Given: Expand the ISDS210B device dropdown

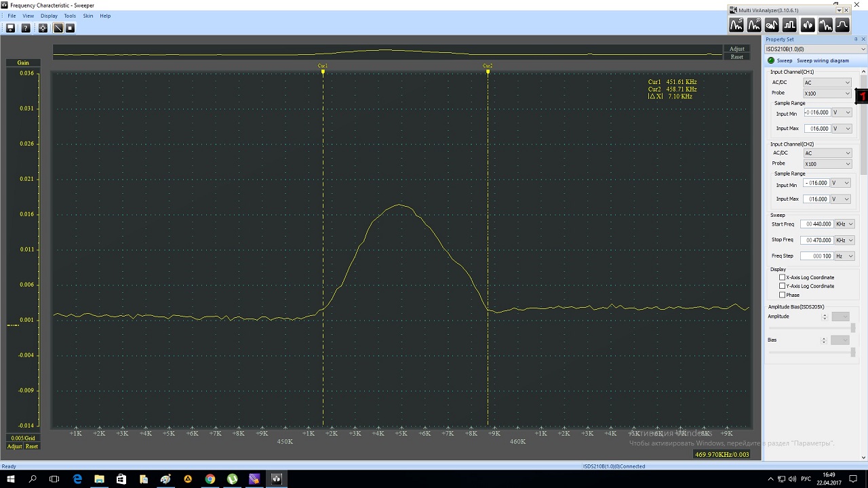Looking at the screenshot, I should tap(815, 49).
